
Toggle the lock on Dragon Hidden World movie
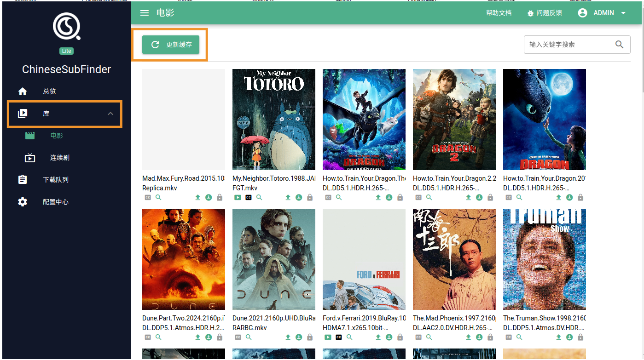click(400, 197)
